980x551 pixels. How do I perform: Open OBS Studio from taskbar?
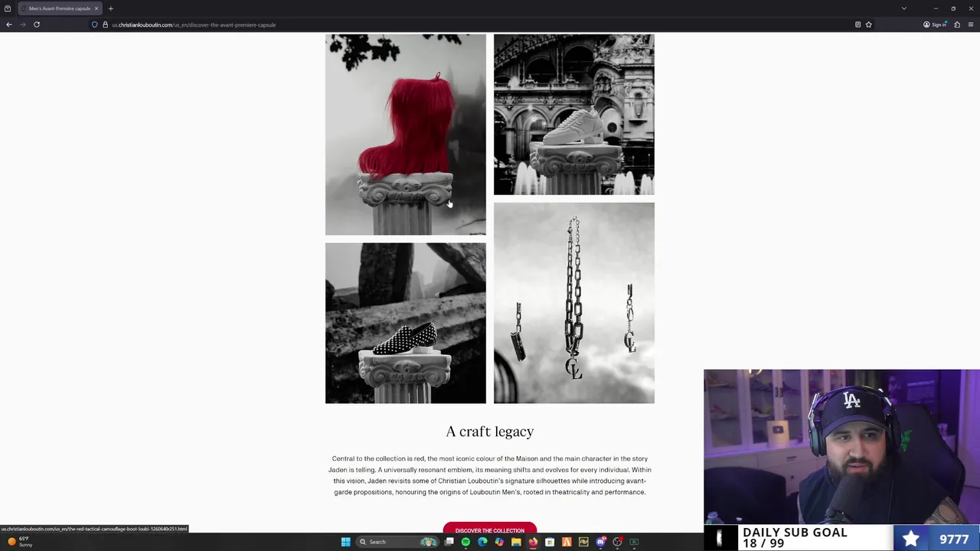pyautogui.click(x=617, y=542)
